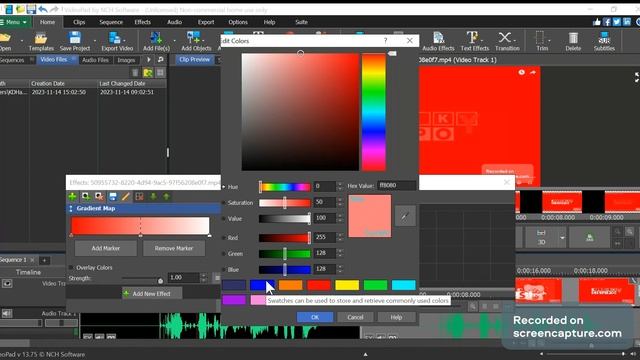The image size is (640, 360).
Task: Click the Add File(s) toolbar icon
Action: [x=156, y=38]
